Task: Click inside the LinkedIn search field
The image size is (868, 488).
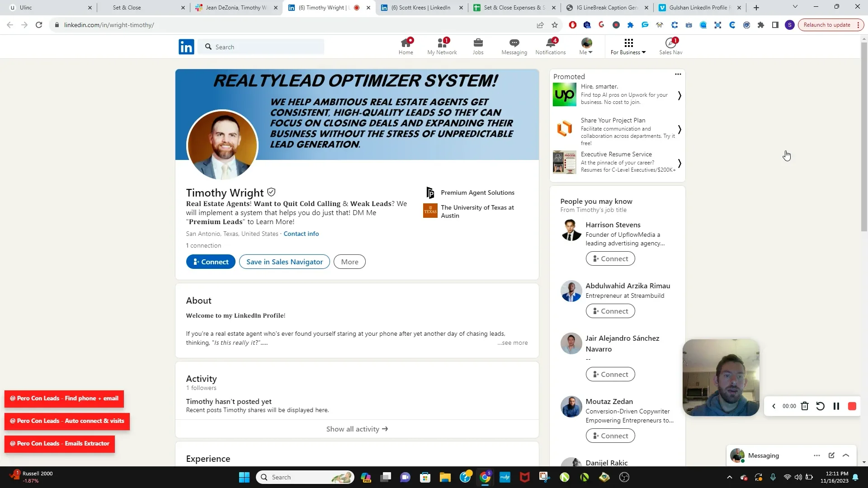Action: pyautogui.click(x=261, y=47)
